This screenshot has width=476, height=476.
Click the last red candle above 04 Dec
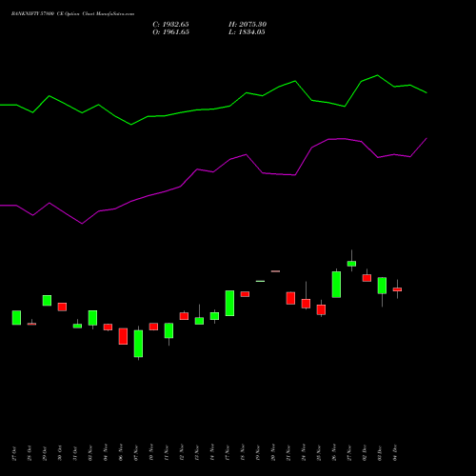point(397,289)
